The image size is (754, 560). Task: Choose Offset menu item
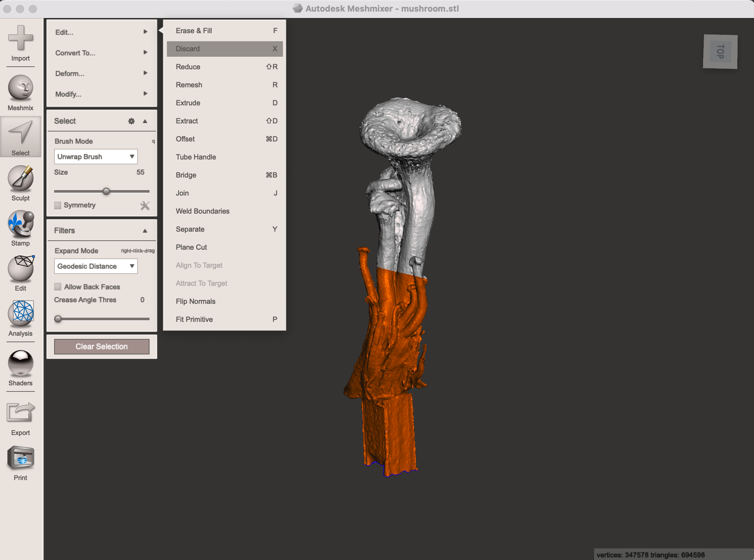pos(225,139)
